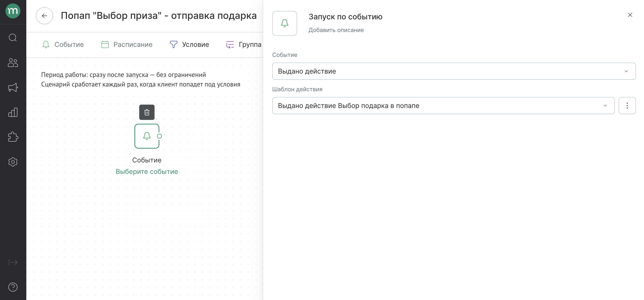
Task: Open the integrations puzzle icon
Action: (13, 137)
